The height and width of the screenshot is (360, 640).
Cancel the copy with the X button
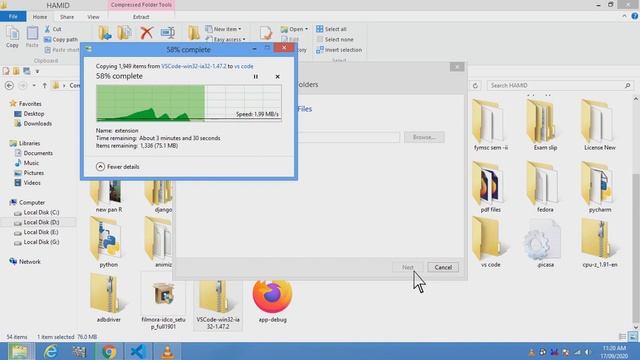[278, 76]
